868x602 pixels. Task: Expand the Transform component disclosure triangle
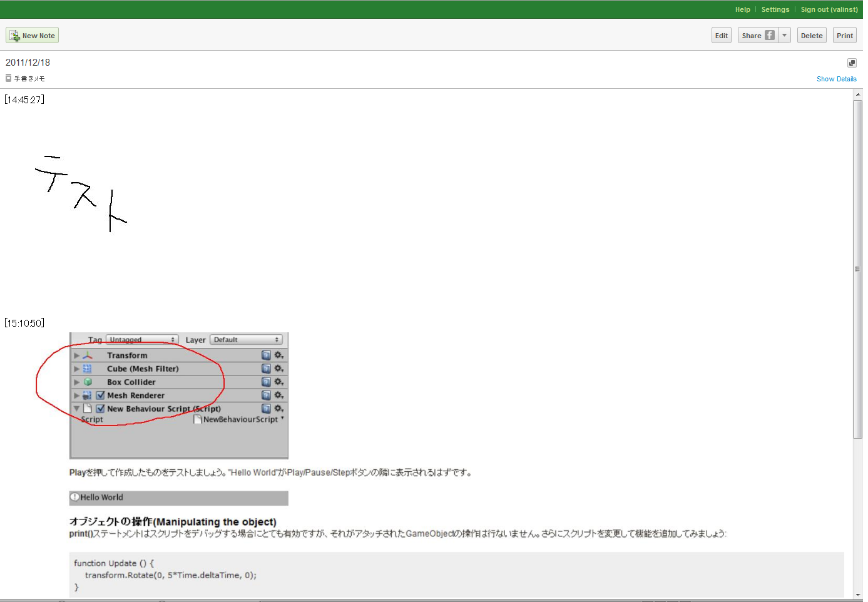click(76, 355)
